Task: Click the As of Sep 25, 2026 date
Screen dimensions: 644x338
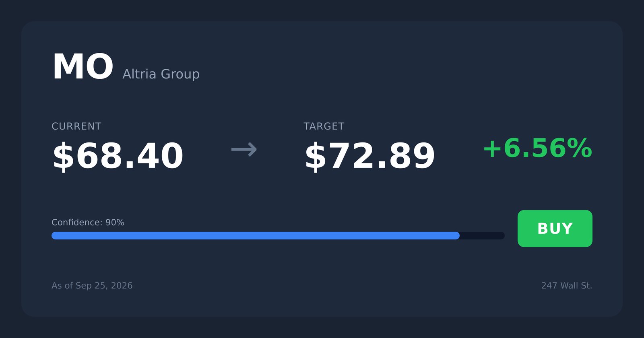Action: pos(92,286)
